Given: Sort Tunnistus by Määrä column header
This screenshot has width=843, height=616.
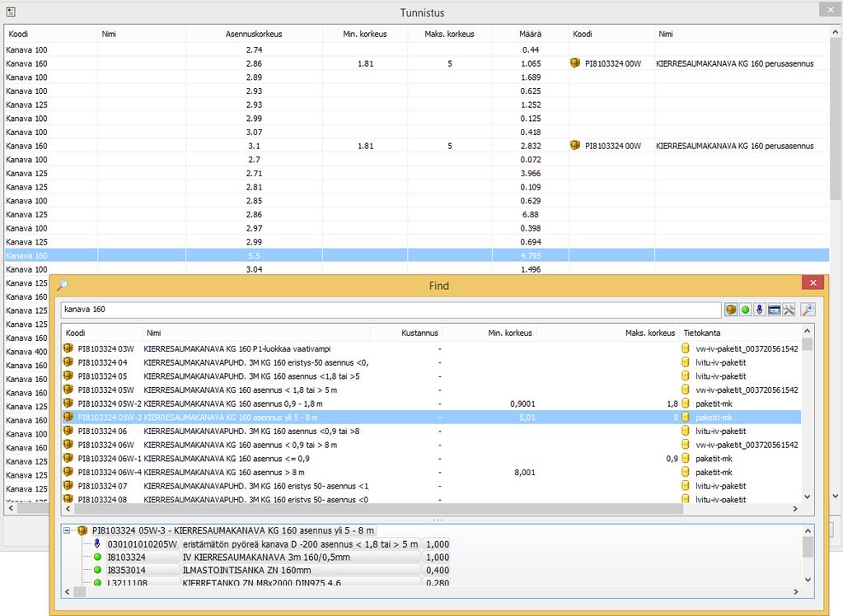Looking at the screenshot, I should tap(530, 34).
